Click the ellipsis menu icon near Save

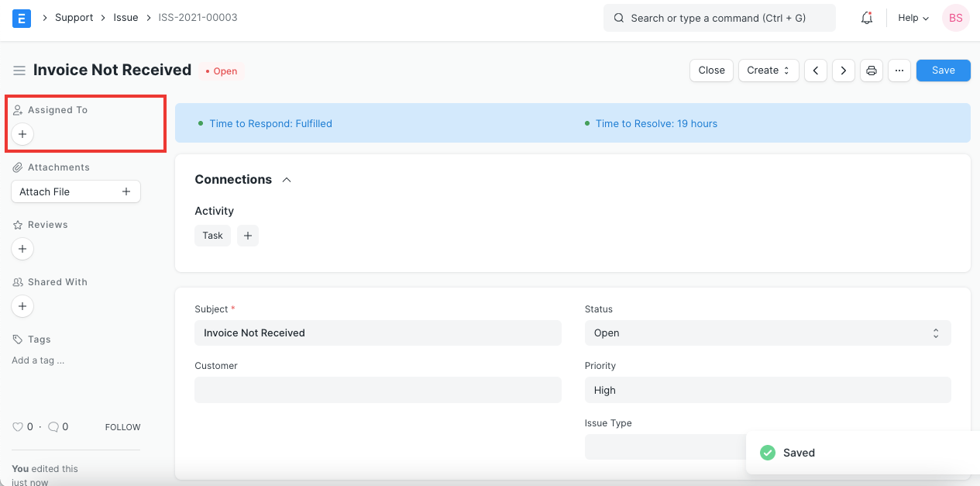[899, 70]
